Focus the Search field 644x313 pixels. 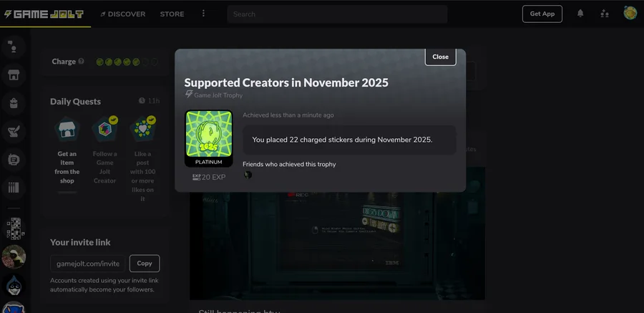(337, 14)
